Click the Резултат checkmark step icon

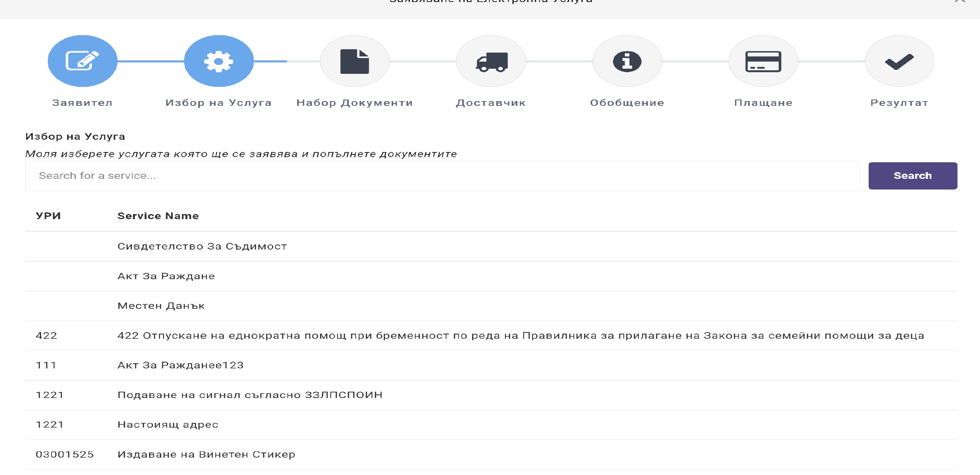click(x=899, y=61)
